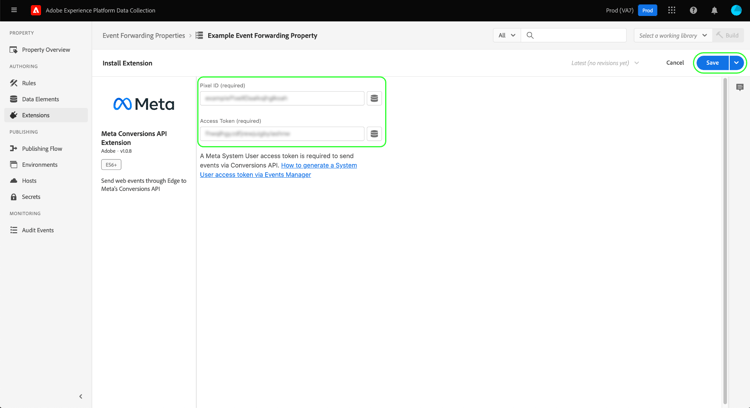Click the property breadcrumb list icon
This screenshot has height=408, width=750.
199,35
